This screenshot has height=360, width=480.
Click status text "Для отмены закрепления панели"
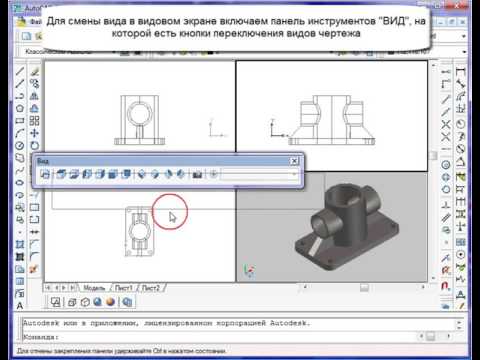pyautogui.click(x=65, y=351)
